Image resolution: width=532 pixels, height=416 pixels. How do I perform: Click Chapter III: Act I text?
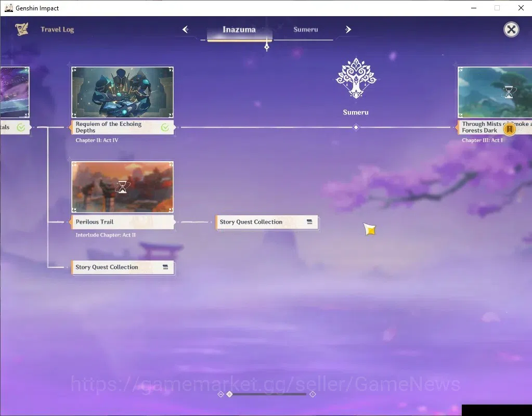coord(482,140)
